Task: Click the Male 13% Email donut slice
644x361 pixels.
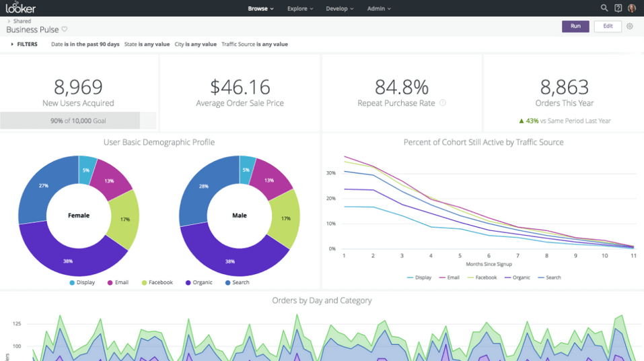Action: (x=270, y=179)
